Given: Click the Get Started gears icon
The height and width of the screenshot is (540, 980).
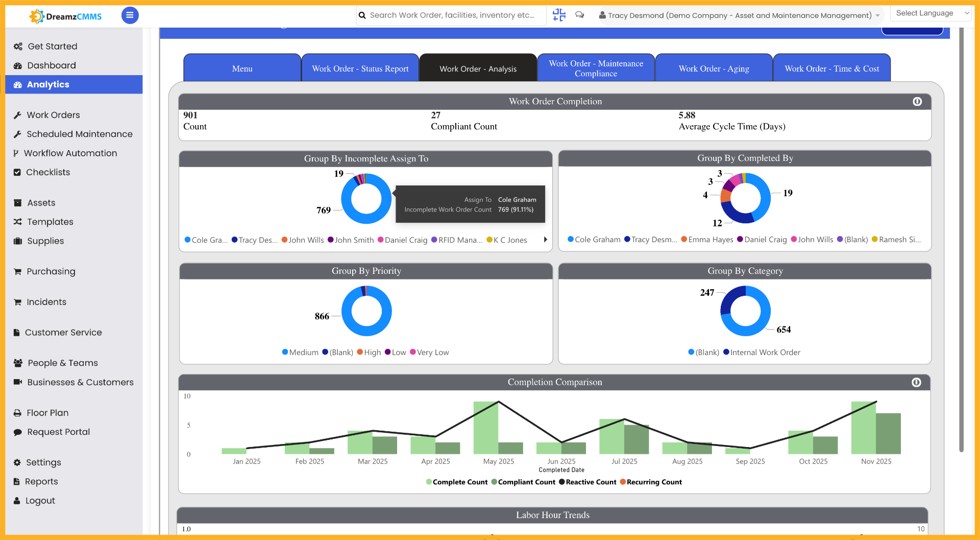Looking at the screenshot, I should (18, 46).
